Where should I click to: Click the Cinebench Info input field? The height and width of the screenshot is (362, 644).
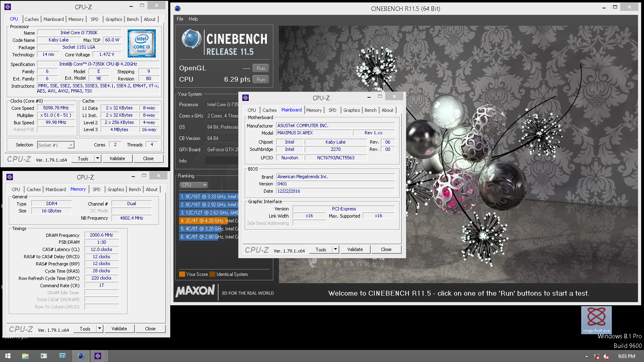pyautogui.click(x=222, y=161)
